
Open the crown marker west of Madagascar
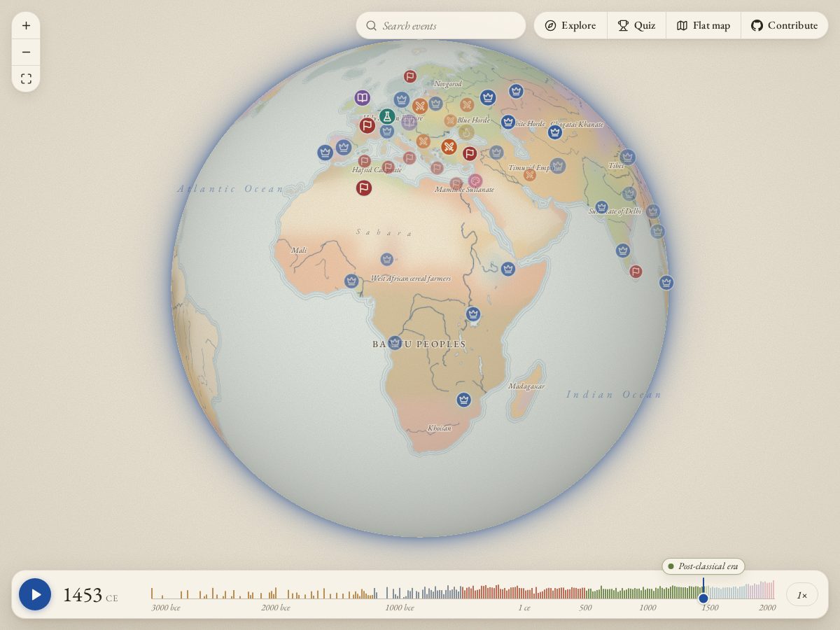[x=463, y=400]
